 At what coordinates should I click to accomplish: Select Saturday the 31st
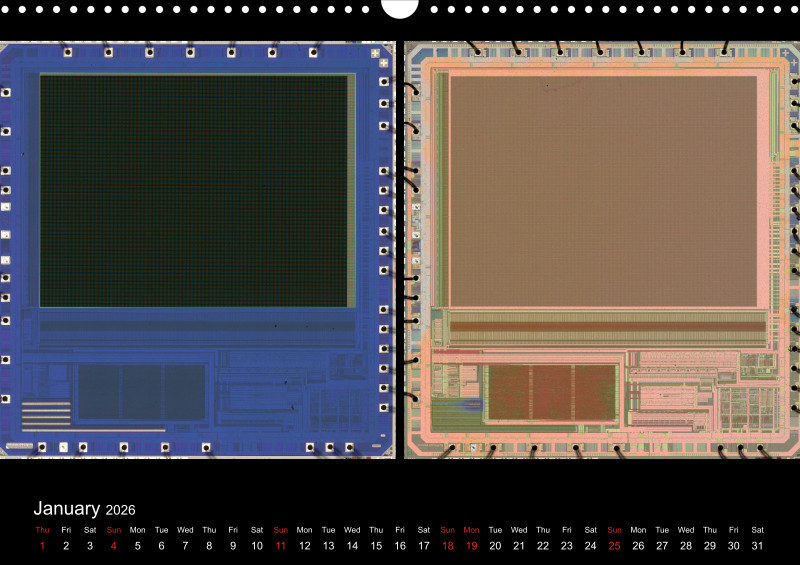coord(757,546)
